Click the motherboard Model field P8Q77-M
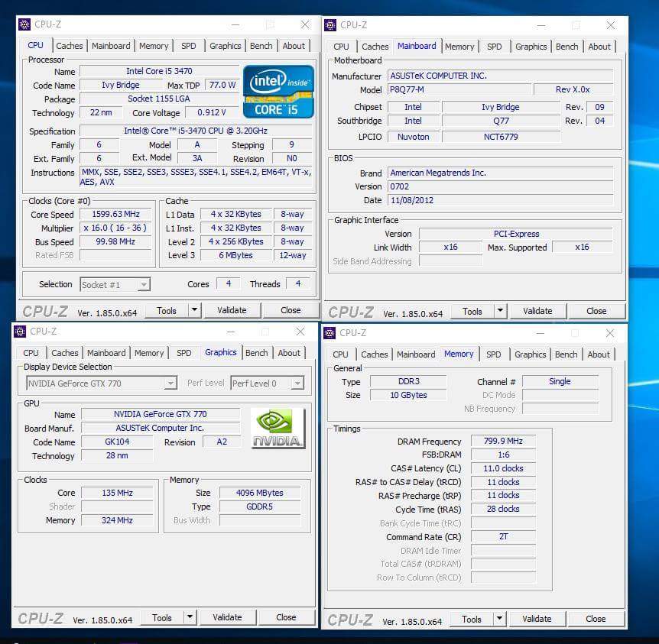The image size is (659, 644). pyautogui.click(x=459, y=89)
